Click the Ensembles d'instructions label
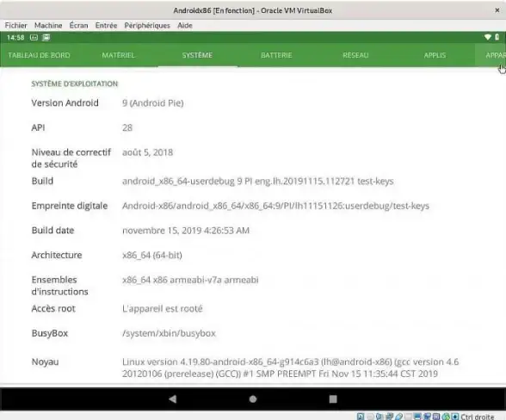 (59, 286)
